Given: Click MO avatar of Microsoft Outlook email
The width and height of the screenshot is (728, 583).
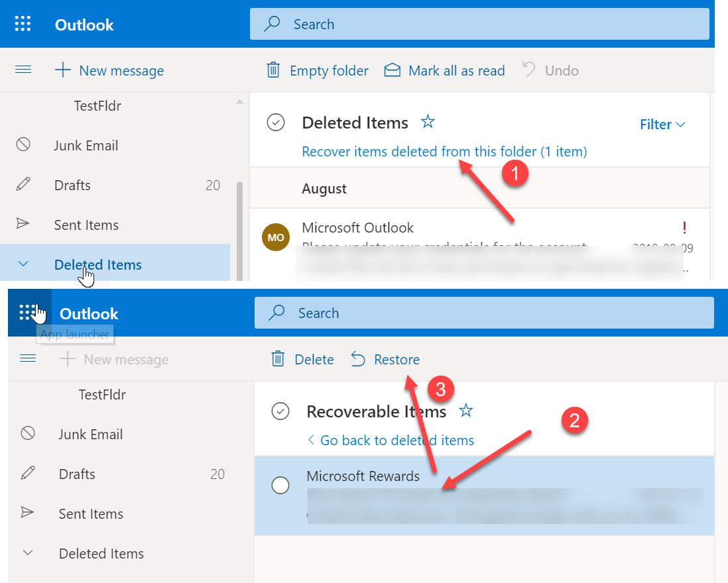Looking at the screenshot, I should pos(276,237).
